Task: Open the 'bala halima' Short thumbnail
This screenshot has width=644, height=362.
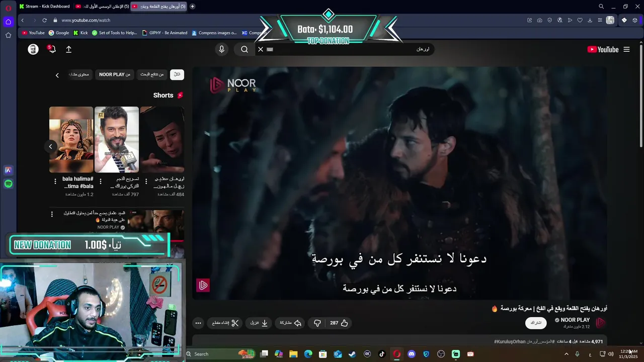Action: (x=71, y=139)
